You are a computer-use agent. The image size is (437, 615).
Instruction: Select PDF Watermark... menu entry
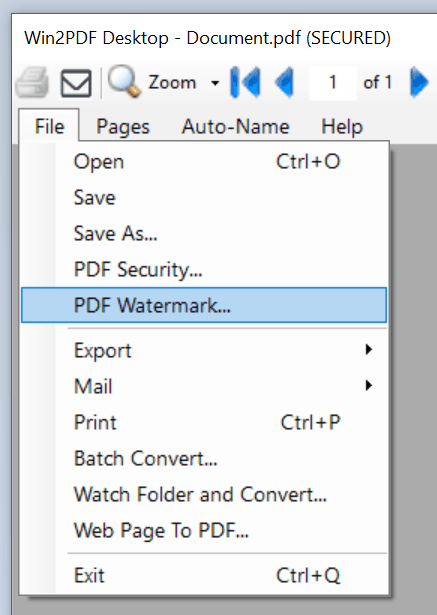coord(204,305)
